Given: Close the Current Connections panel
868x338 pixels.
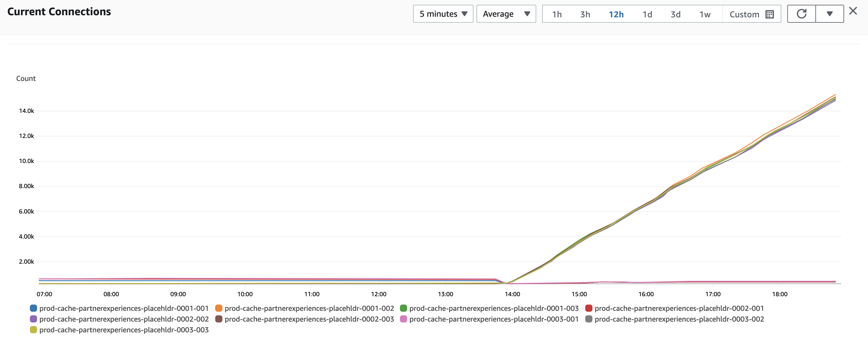Looking at the screenshot, I should 853,11.
